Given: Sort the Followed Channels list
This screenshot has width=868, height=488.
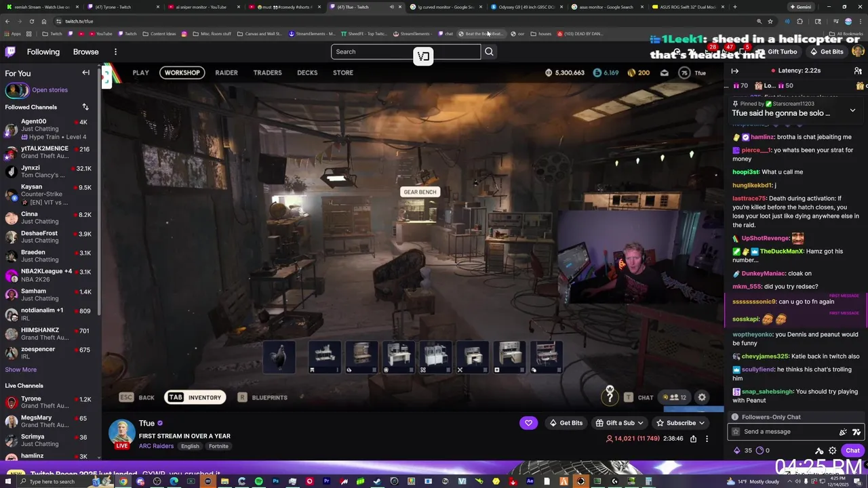Looking at the screenshot, I should point(85,107).
